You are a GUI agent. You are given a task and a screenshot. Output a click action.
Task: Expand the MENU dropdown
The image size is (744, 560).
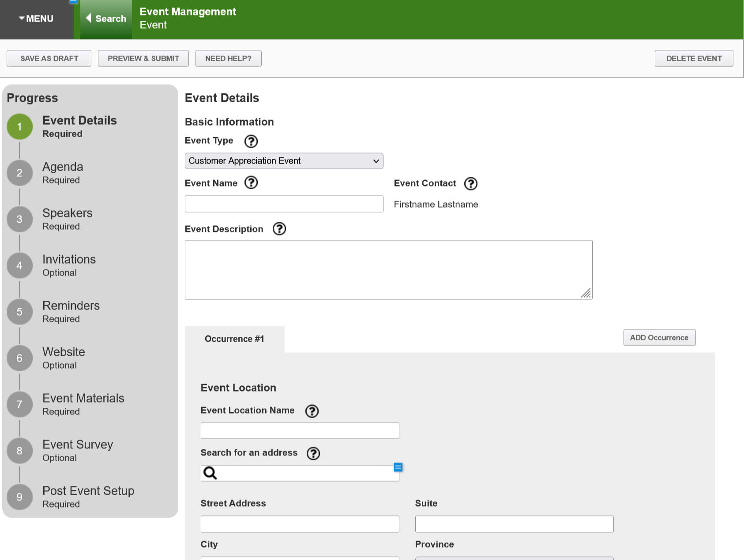coord(36,19)
